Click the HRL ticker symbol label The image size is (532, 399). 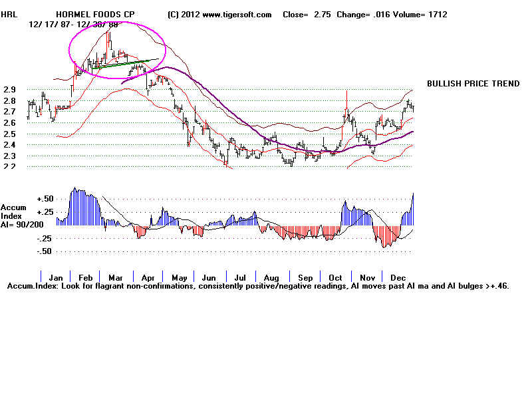[9, 14]
